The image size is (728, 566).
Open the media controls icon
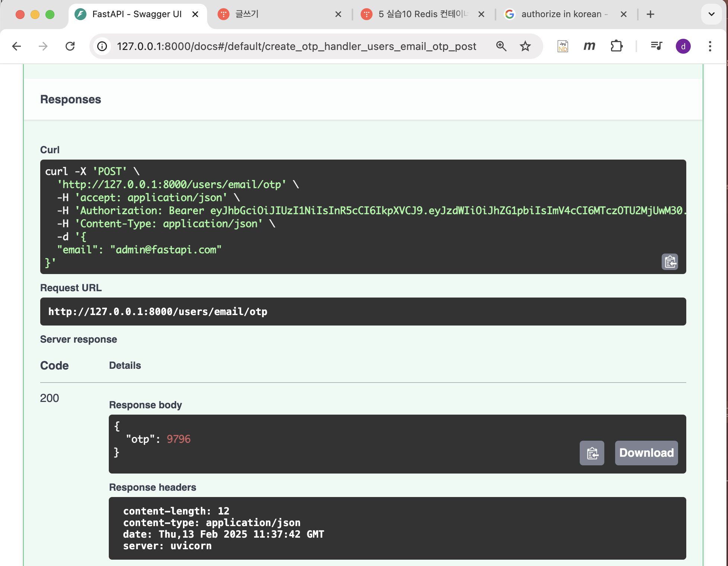[656, 46]
